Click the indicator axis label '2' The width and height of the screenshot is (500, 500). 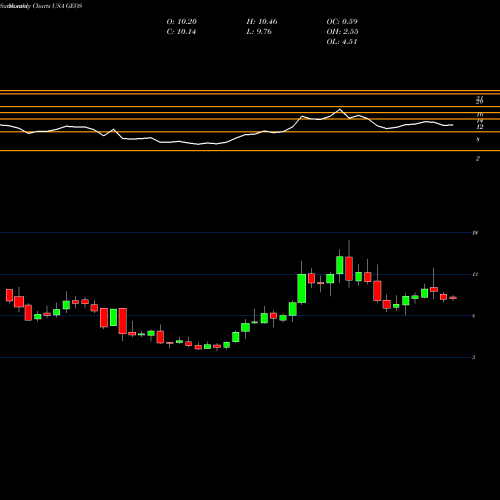478,159
